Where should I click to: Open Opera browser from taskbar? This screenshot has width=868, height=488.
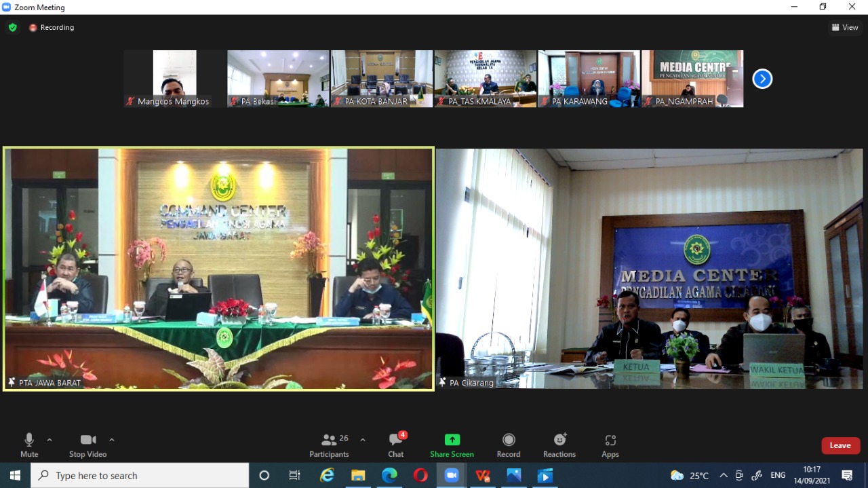(x=420, y=476)
